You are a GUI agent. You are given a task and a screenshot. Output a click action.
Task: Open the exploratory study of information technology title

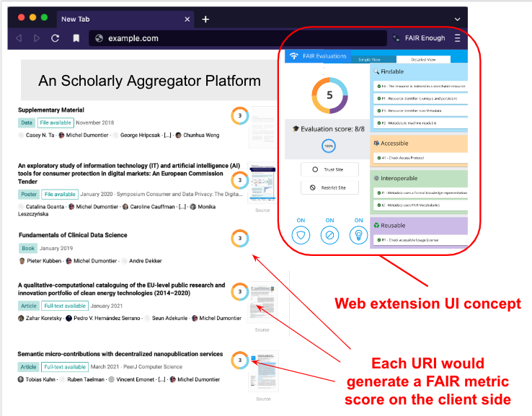tap(129, 173)
